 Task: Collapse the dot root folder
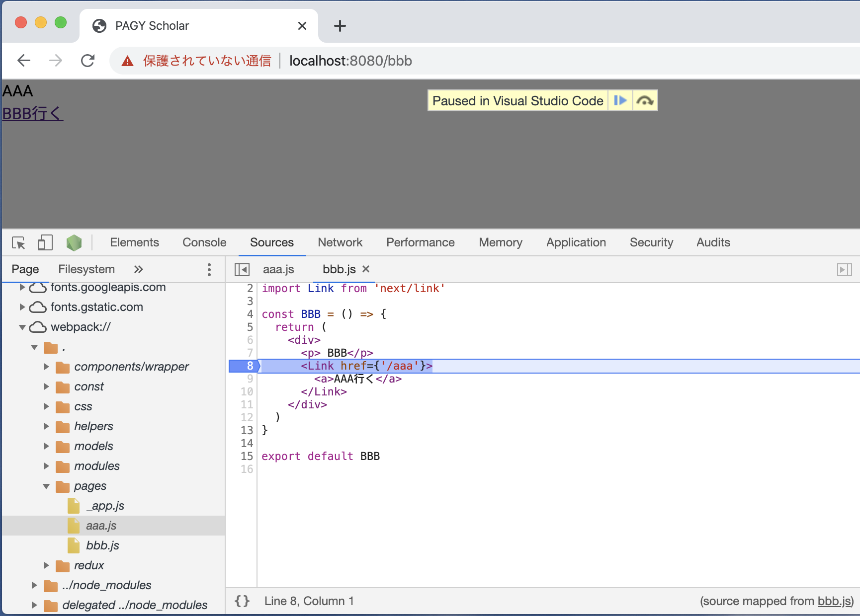[34, 347]
